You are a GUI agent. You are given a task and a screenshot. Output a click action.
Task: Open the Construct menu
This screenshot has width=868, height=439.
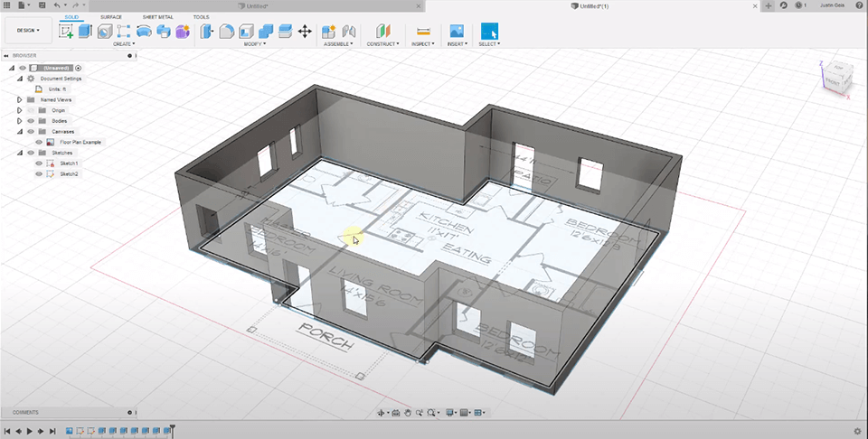(x=382, y=43)
